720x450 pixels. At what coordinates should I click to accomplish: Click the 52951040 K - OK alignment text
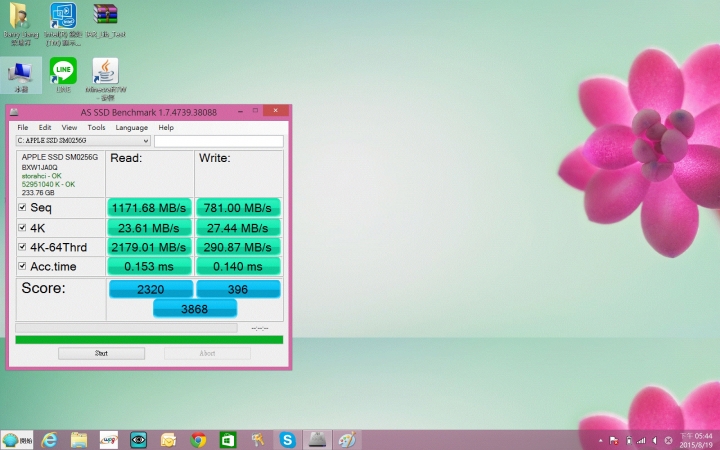48,184
